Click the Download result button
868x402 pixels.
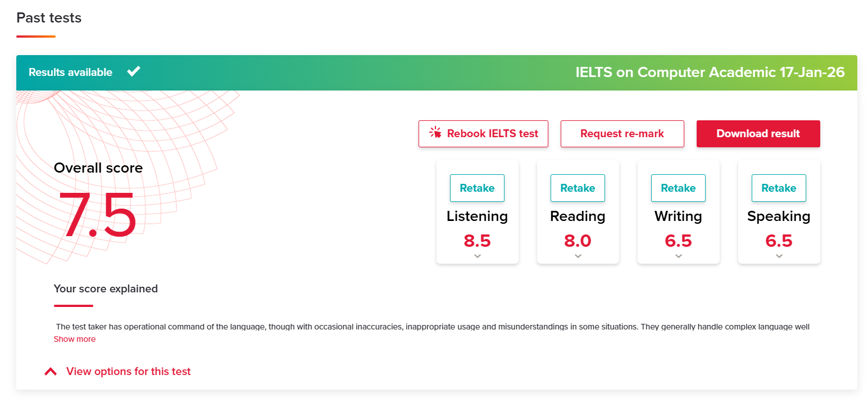coord(758,134)
